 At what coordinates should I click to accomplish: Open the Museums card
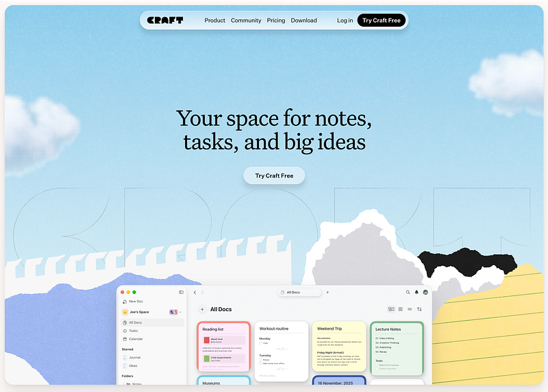click(224, 380)
